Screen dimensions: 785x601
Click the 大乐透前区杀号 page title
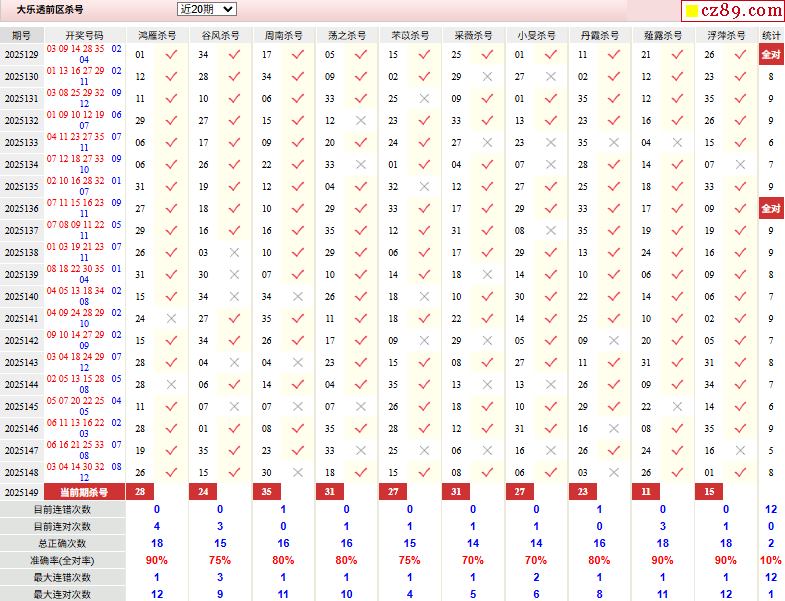pyautogui.click(x=50, y=9)
